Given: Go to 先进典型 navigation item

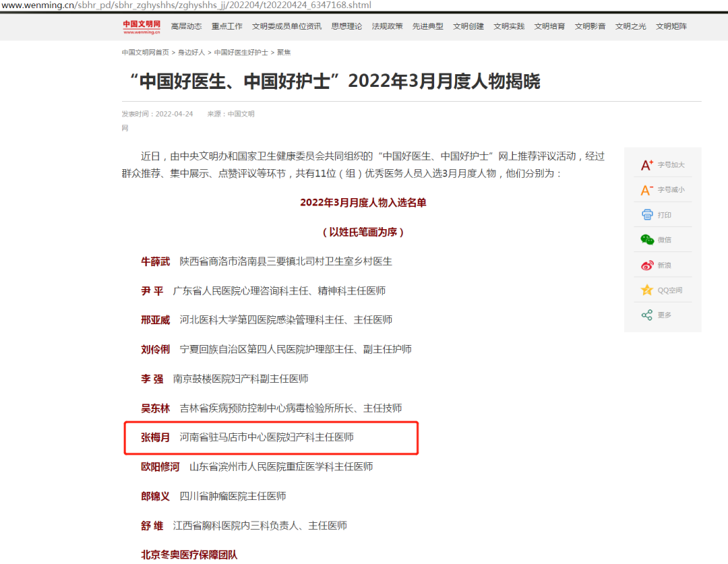Looking at the screenshot, I should click(x=428, y=26).
